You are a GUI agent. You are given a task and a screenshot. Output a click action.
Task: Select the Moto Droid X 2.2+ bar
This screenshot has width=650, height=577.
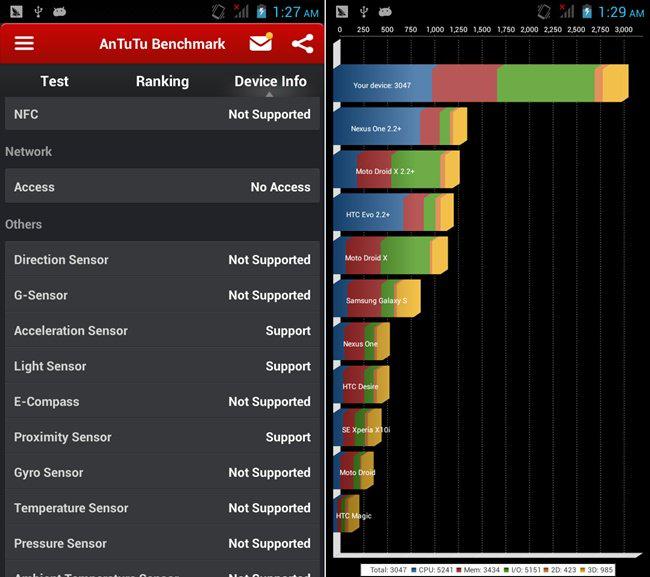click(x=396, y=170)
